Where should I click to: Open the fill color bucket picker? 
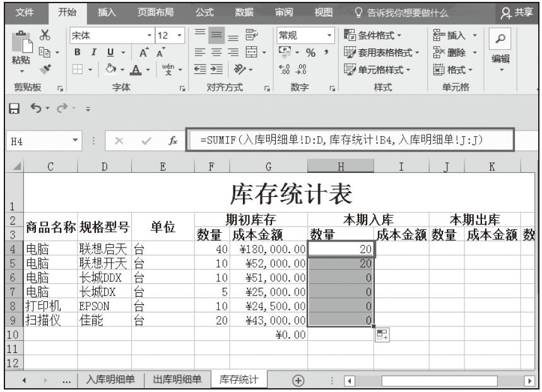pyautogui.click(x=104, y=66)
